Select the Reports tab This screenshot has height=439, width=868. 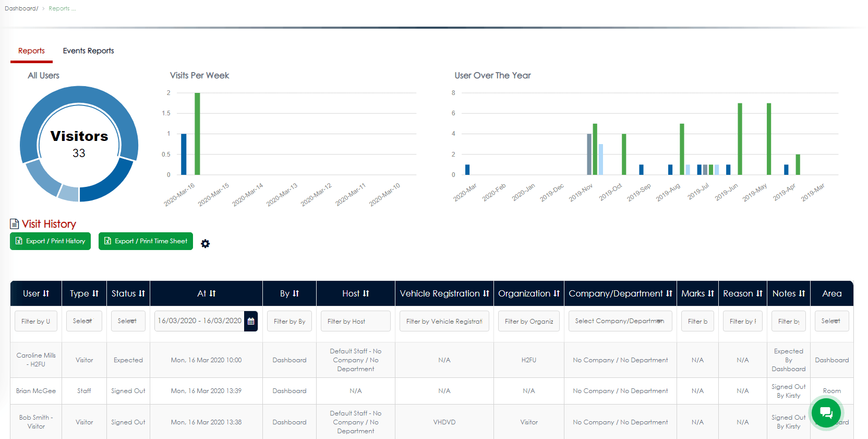pyautogui.click(x=31, y=51)
